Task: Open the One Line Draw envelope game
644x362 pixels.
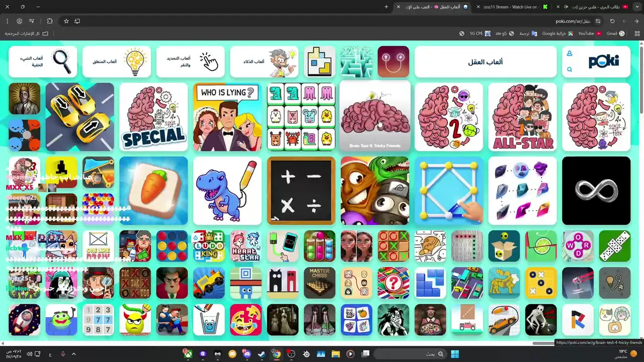Action: point(98,246)
